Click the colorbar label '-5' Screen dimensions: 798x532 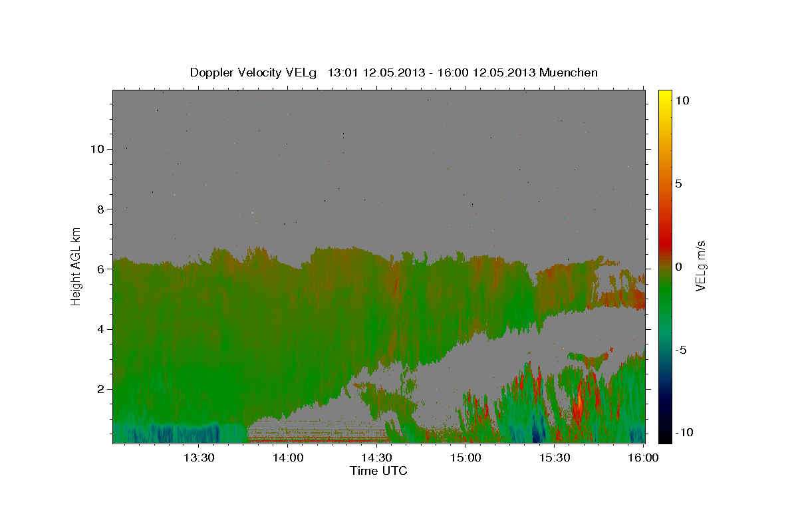[x=681, y=350]
